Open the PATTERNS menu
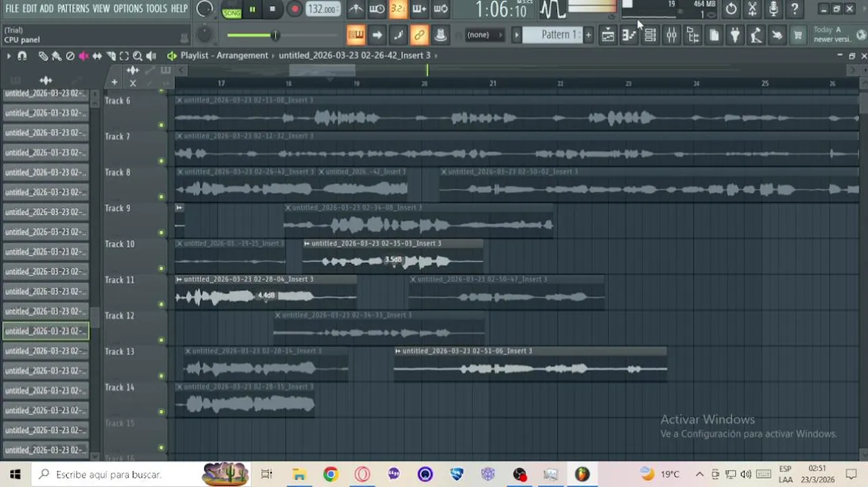The width and height of the screenshot is (868, 487). pos(73,8)
